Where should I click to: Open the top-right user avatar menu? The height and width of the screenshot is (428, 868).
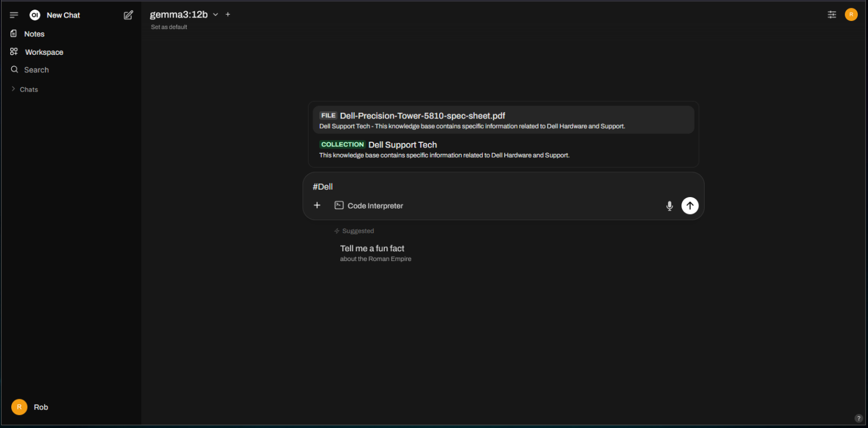(x=851, y=15)
